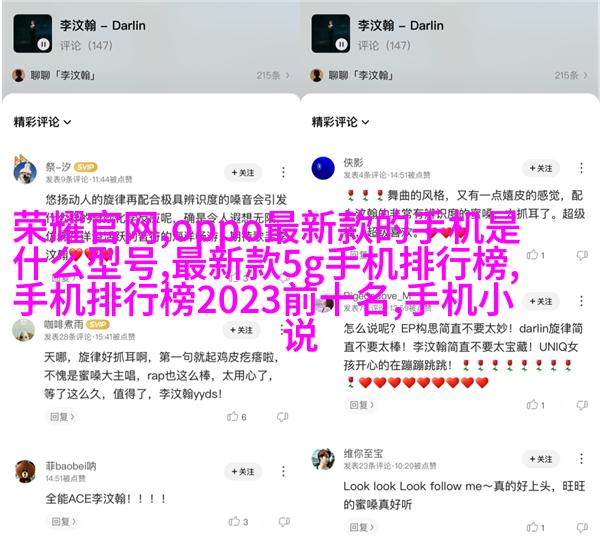Reply to 维你至宝's comment
This screenshot has height=555, width=600.
(361, 527)
